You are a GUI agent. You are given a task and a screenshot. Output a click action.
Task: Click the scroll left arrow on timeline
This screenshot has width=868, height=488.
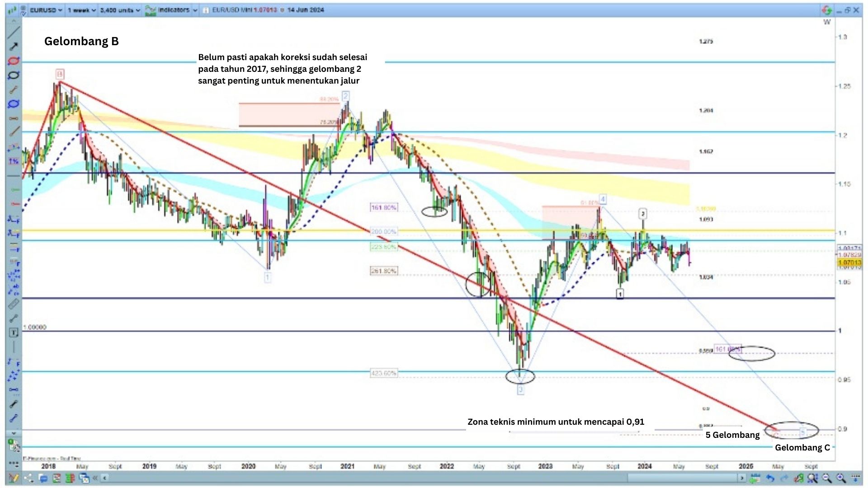click(105, 478)
